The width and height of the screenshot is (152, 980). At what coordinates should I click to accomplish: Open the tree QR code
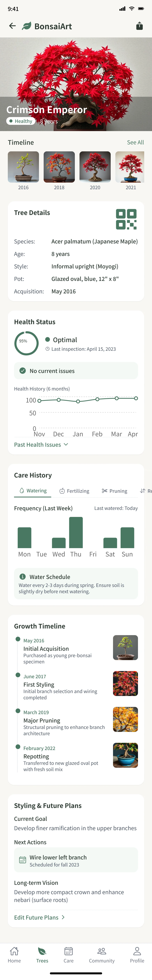tap(126, 219)
